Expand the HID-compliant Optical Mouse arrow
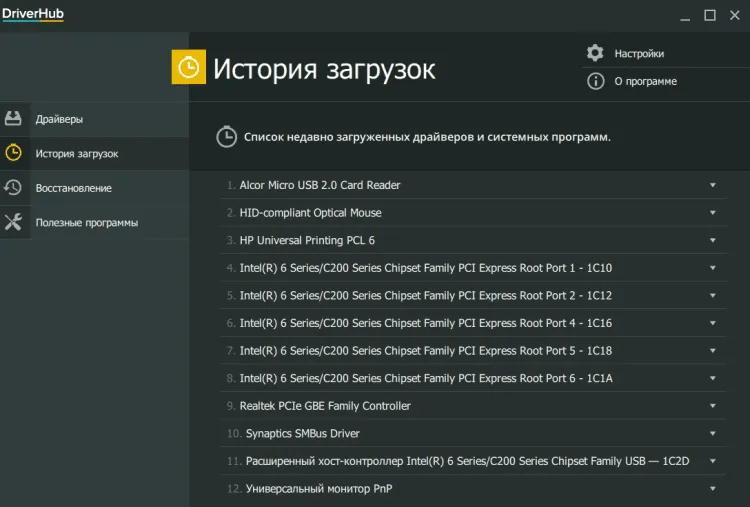The height and width of the screenshot is (507, 750). click(713, 213)
